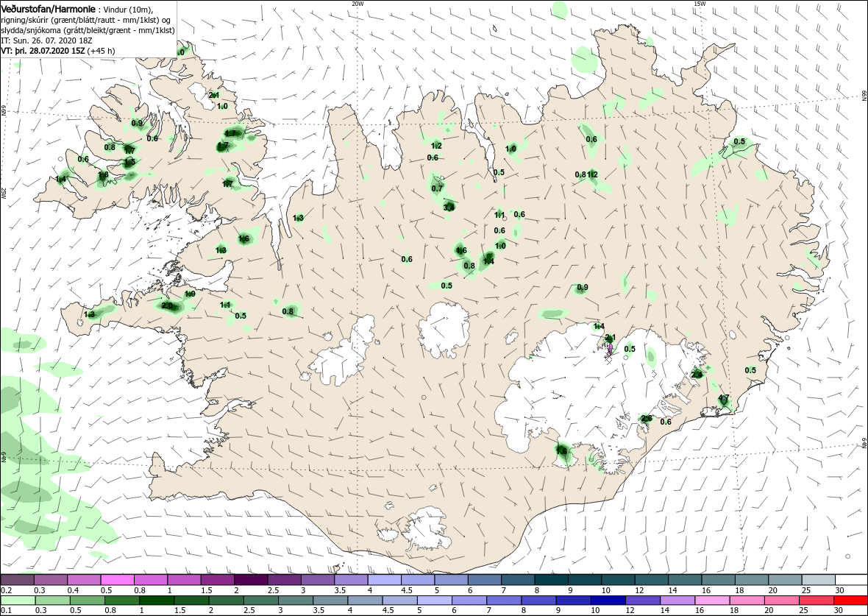This screenshot has width=868, height=616.
Task: Click the 3.4 precipitation value on map
Action: coord(449,208)
